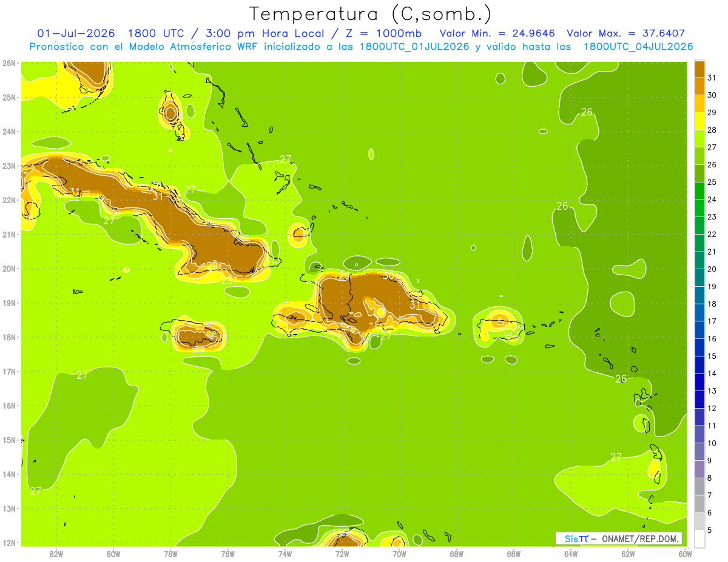The height and width of the screenshot is (562, 728).
Task: Click the "70W" longitude axis label
Action: (x=399, y=554)
